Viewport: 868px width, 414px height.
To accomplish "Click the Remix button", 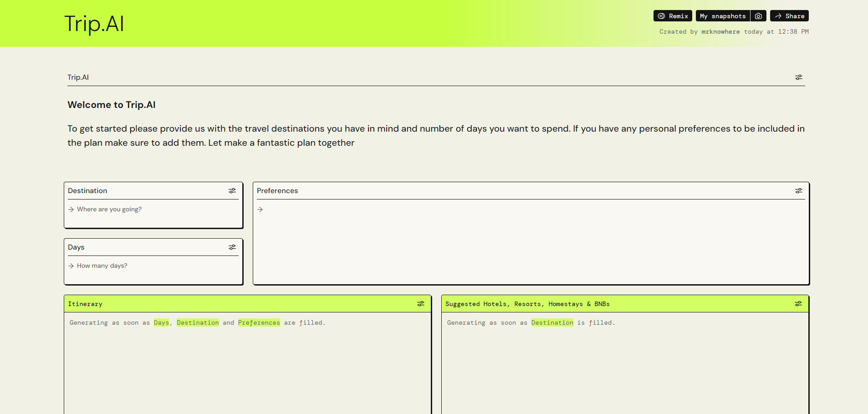I will (673, 16).
